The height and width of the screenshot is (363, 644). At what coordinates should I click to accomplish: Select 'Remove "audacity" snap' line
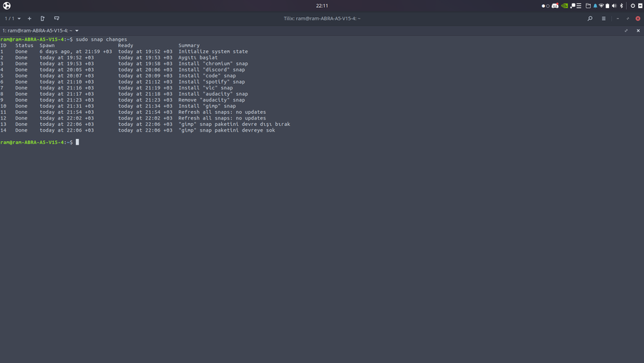(212, 100)
